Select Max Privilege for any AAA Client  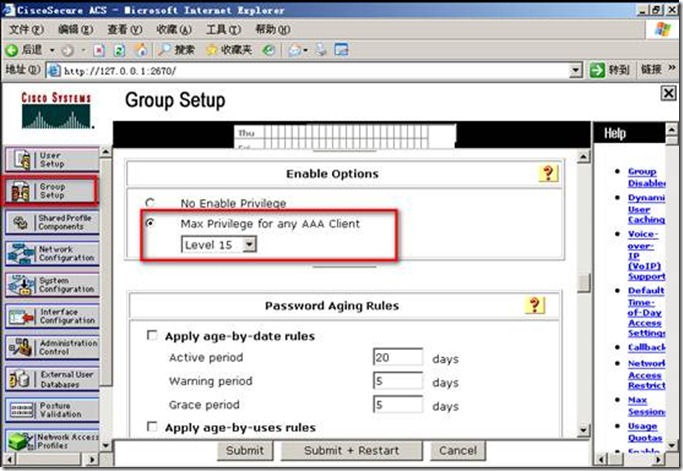point(150,223)
